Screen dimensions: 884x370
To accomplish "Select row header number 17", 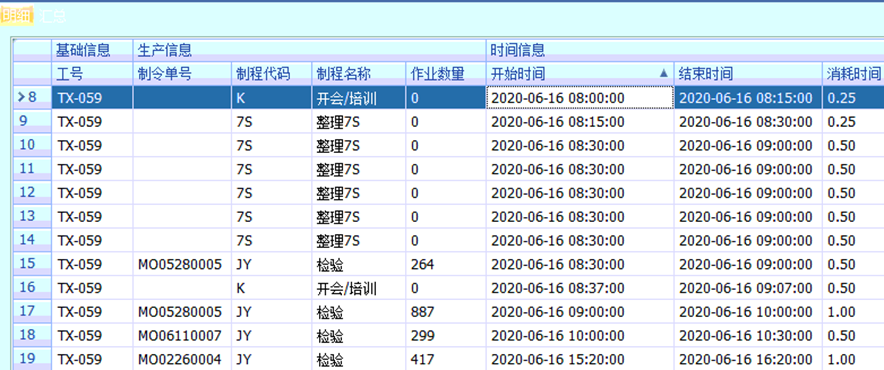I will click(x=32, y=311).
